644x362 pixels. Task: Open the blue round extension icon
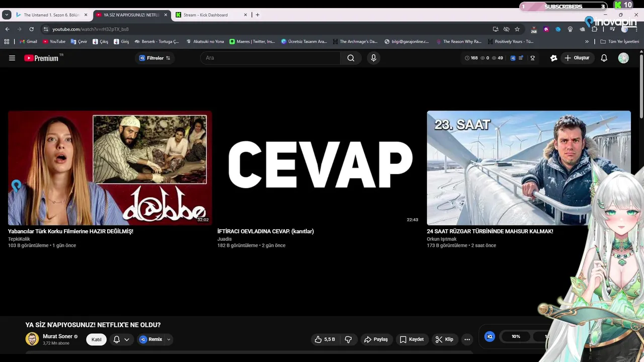click(558, 29)
